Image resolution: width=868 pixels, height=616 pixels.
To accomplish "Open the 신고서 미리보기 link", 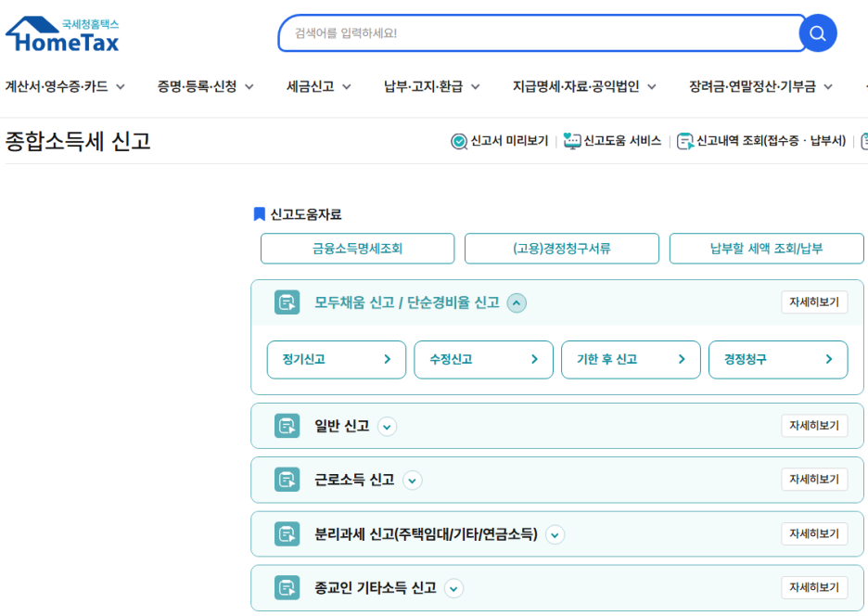I will (x=499, y=141).
